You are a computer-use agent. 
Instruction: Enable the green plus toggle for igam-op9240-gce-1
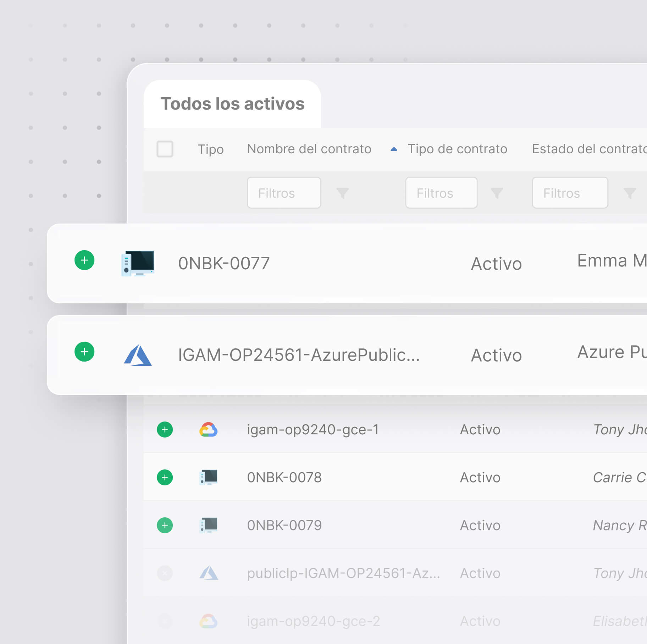165,430
